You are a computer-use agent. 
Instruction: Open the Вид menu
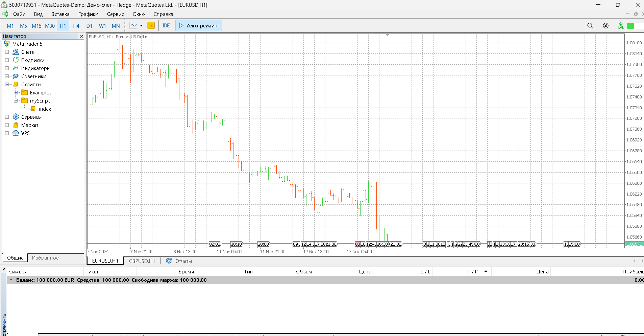38,14
